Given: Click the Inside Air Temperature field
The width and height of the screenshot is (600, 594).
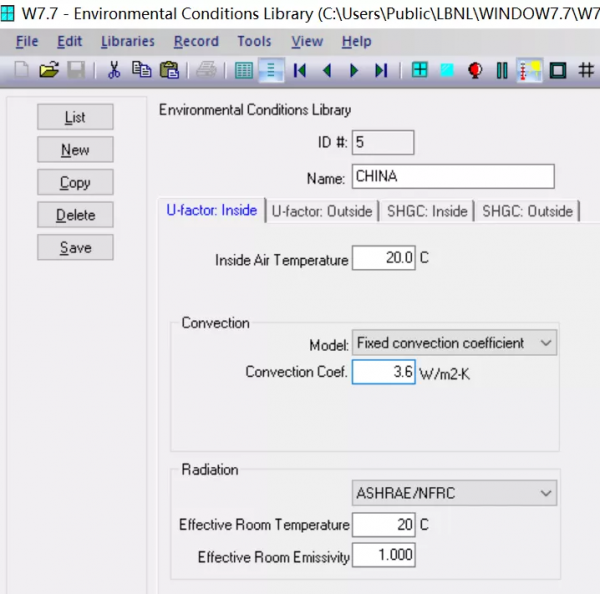Looking at the screenshot, I should [383, 258].
